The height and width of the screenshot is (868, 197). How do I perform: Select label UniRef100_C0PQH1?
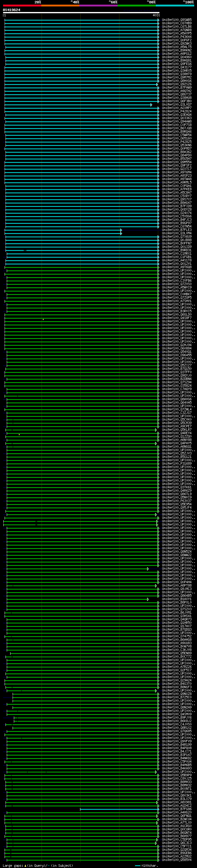click(x=177, y=186)
